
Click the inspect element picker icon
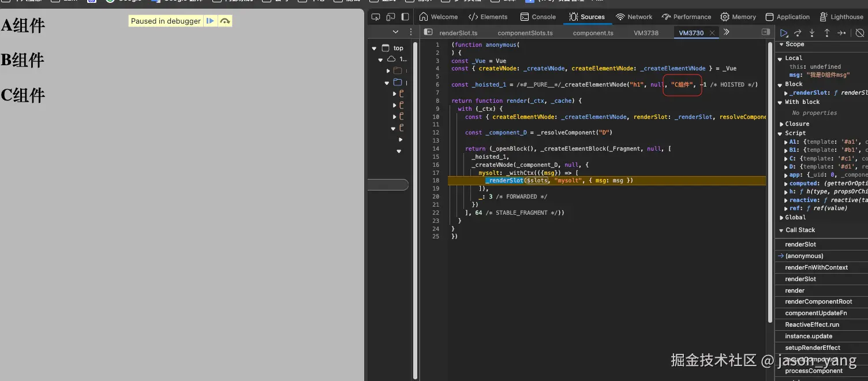(x=376, y=17)
